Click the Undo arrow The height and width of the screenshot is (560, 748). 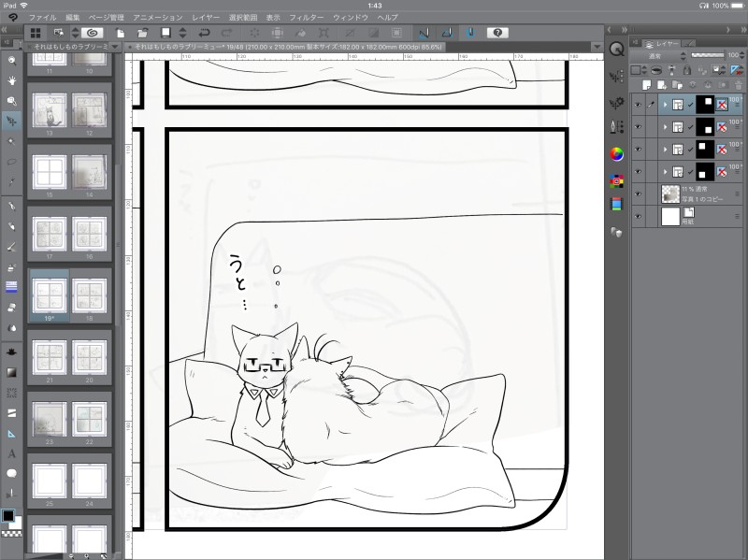click(x=204, y=33)
